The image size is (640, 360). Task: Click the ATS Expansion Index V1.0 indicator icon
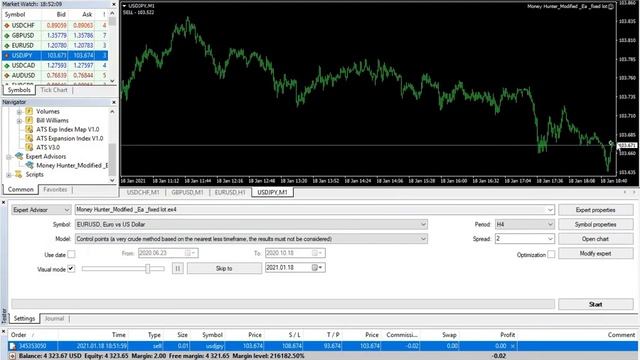[x=29, y=138]
